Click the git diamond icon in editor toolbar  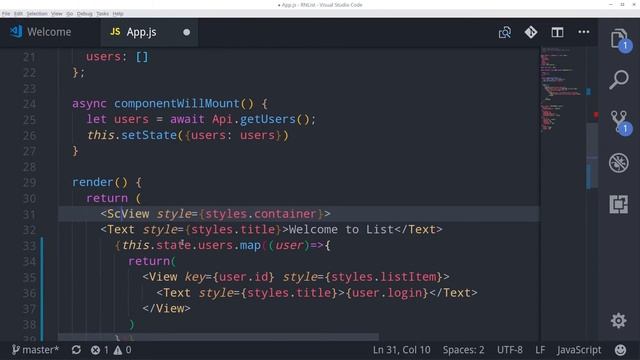[x=531, y=32]
